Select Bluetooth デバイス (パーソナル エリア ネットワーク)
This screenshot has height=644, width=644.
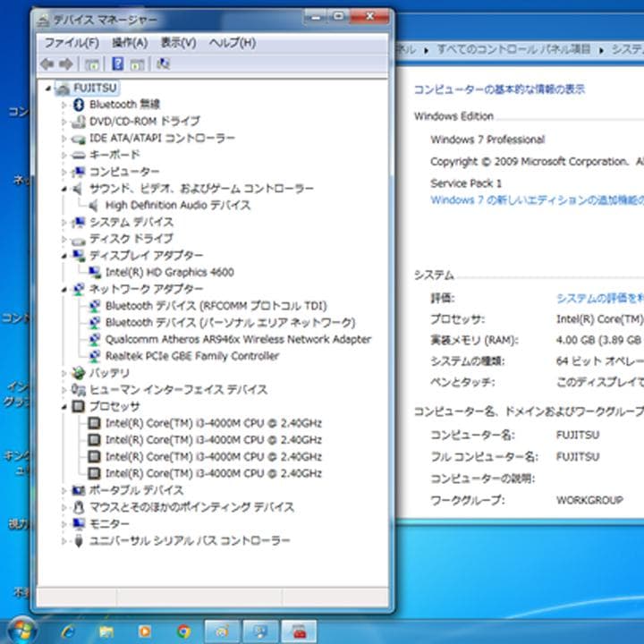click(x=231, y=322)
